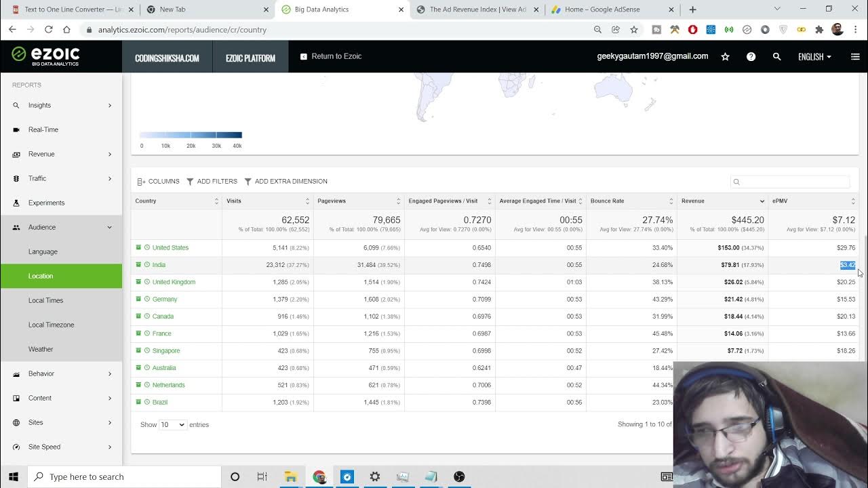The image size is (868, 488).
Task: Select Local Times in the Audience menu
Action: point(45,300)
